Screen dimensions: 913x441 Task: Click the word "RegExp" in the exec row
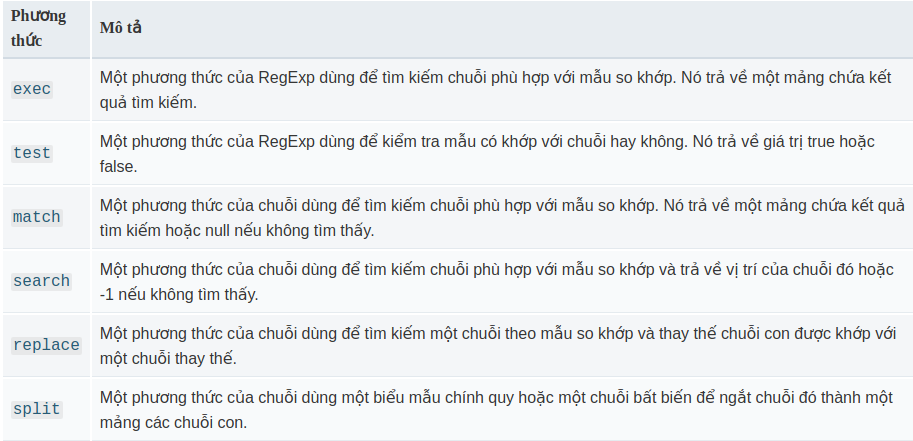(288, 78)
